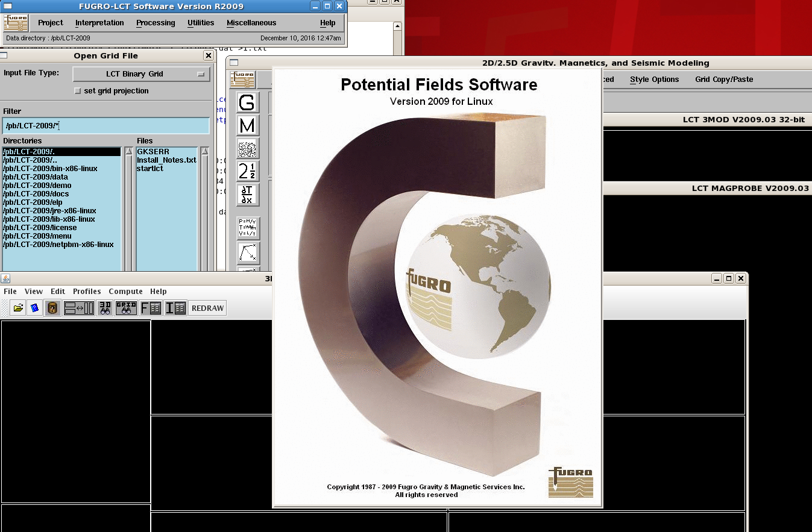This screenshot has width=812, height=532.
Task: Select /pb/LCT-2009/elp directory
Action: click(x=61, y=202)
